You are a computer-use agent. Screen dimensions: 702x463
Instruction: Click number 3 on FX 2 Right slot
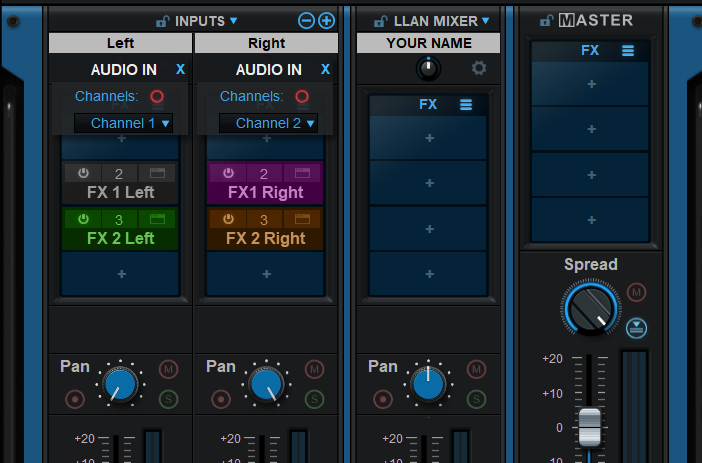[x=264, y=219]
